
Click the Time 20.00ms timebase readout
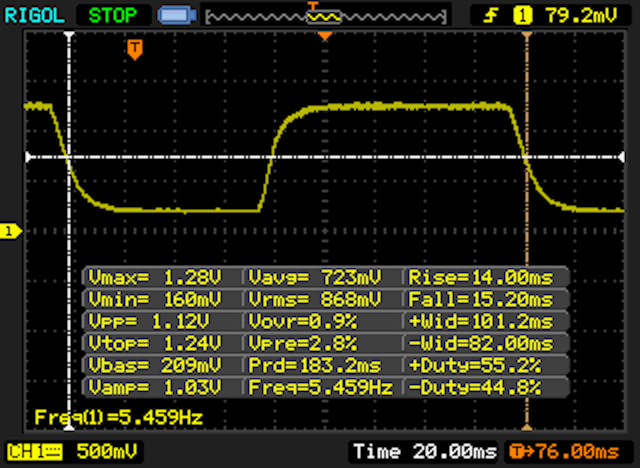(425, 452)
